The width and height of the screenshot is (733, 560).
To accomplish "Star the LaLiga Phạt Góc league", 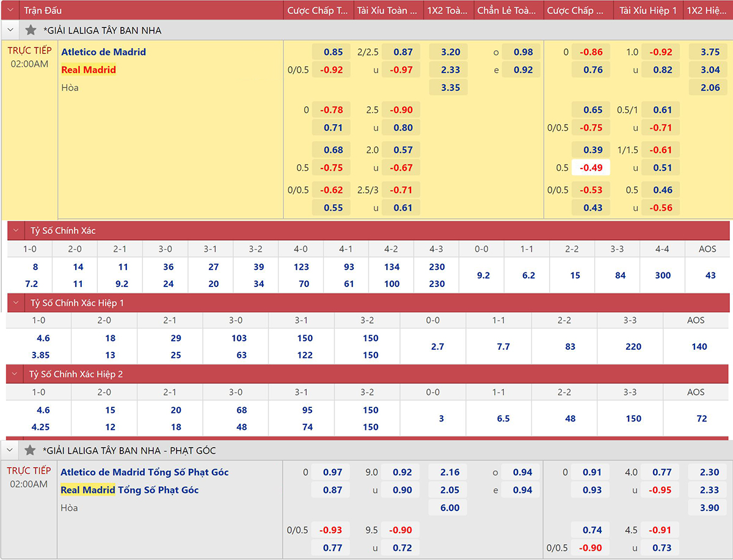I will [x=31, y=450].
